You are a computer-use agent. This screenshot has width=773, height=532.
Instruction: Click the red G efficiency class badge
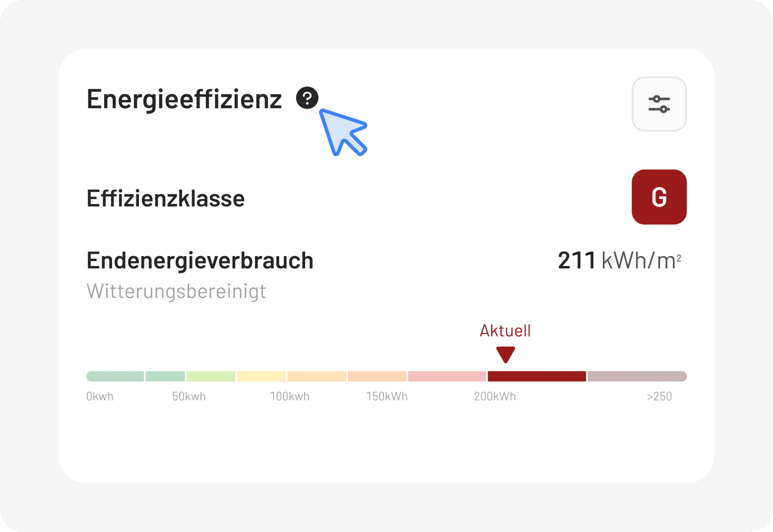click(659, 197)
